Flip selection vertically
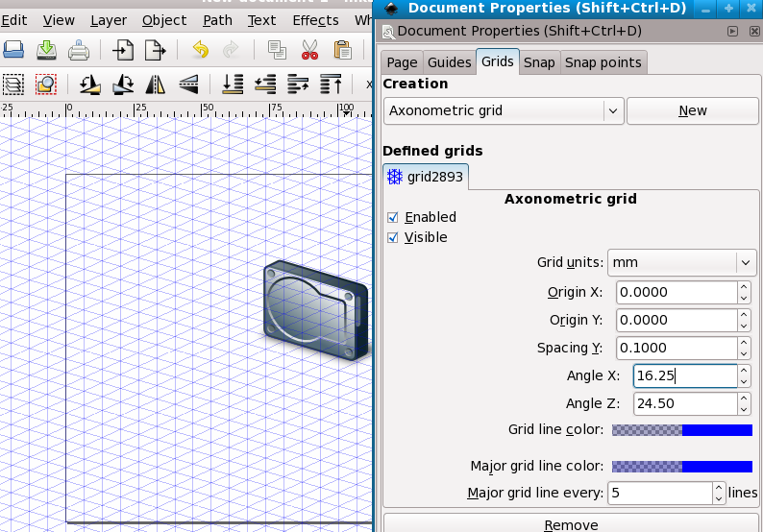This screenshot has height=532, width=763. pos(188,85)
